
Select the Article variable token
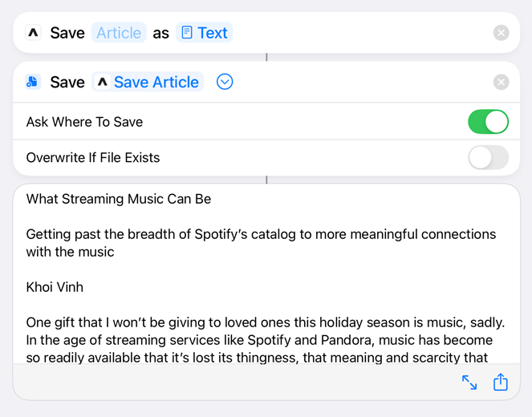(x=119, y=33)
